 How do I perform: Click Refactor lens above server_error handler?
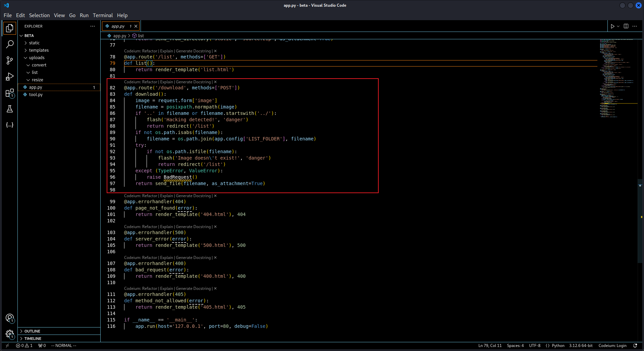click(150, 227)
